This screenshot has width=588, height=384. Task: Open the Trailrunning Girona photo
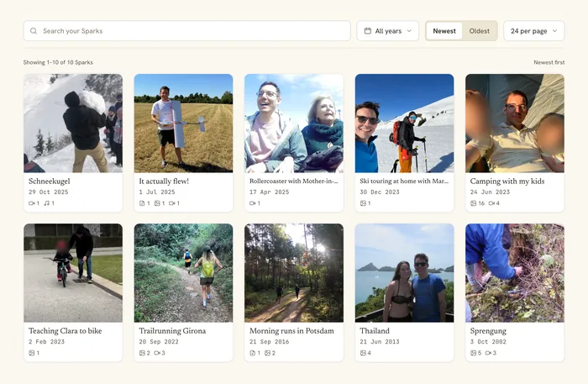pyautogui.click(x=183, y=273)
